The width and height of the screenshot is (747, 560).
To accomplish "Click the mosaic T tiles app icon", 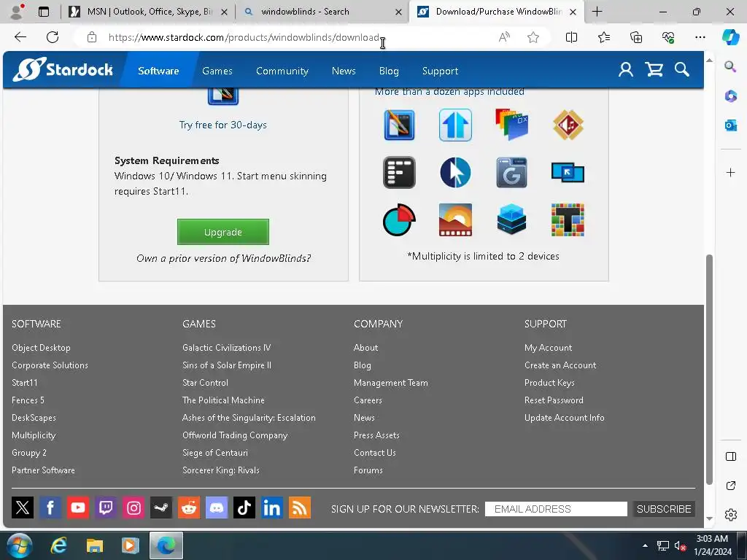I will tap(568, 219).
